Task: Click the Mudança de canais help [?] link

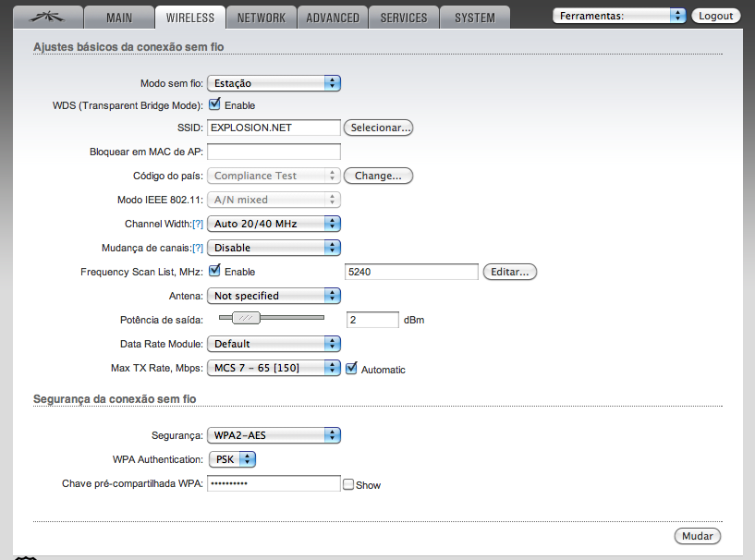Action: coord(197,248)
